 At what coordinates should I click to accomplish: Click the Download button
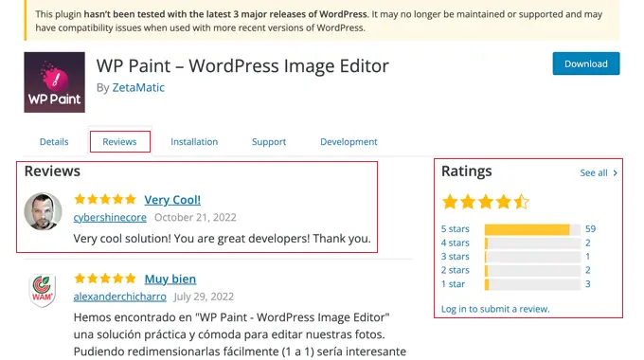click(x=586, y=63)
